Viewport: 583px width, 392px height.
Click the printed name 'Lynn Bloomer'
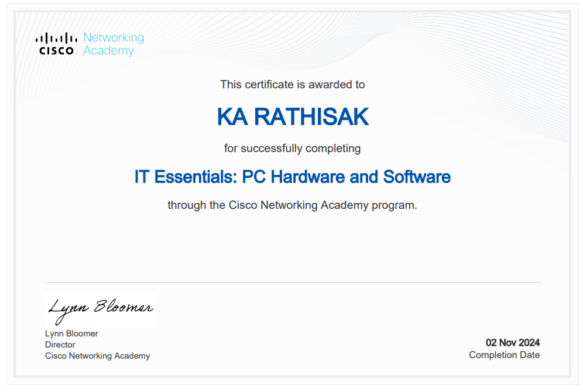(71, 333)
